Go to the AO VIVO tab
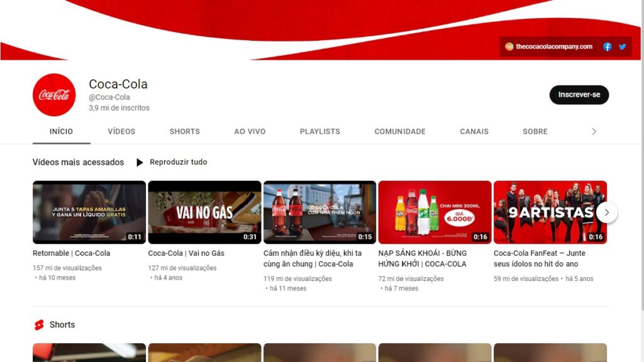The height and width of the screenshot is (362, 644). pyautogui.click(x=250, y=132)
